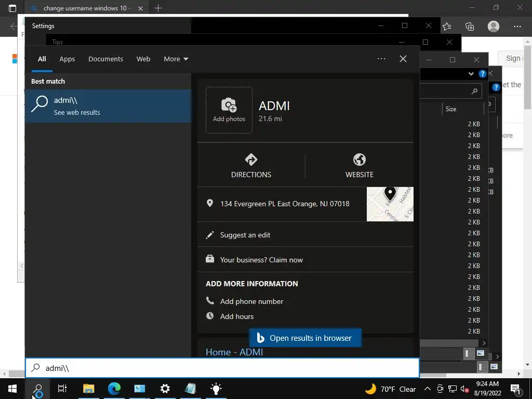The width and height of the screenshot is (532, 399).
Task: Open Task View from the taskbar
Action: point(62,389)
